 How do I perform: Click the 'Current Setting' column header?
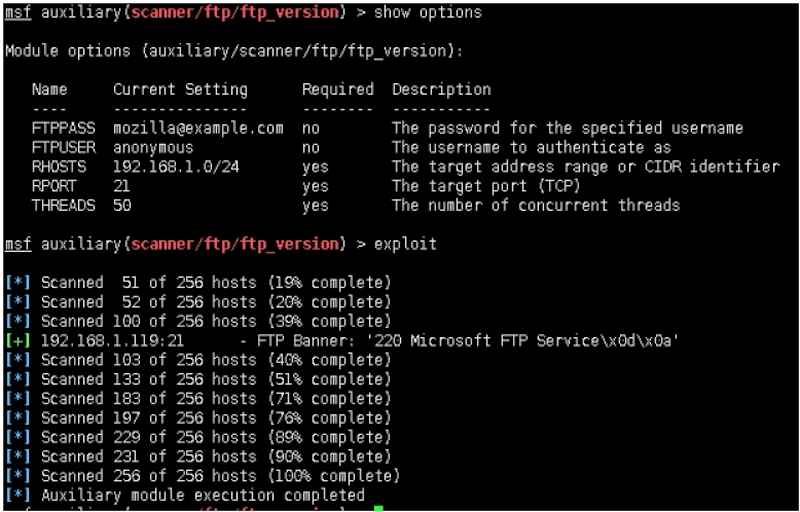(x=180, y=90)
